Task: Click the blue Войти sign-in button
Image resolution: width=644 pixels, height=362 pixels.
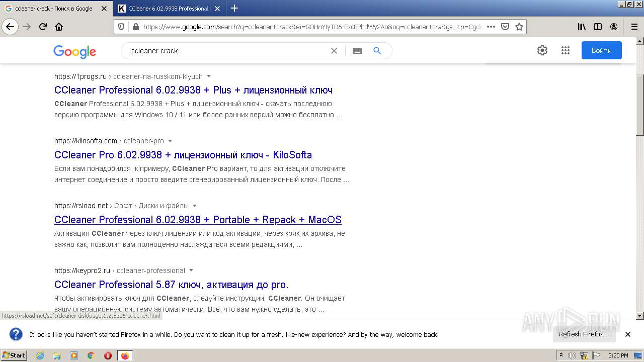Action: (x=601, y=50)
